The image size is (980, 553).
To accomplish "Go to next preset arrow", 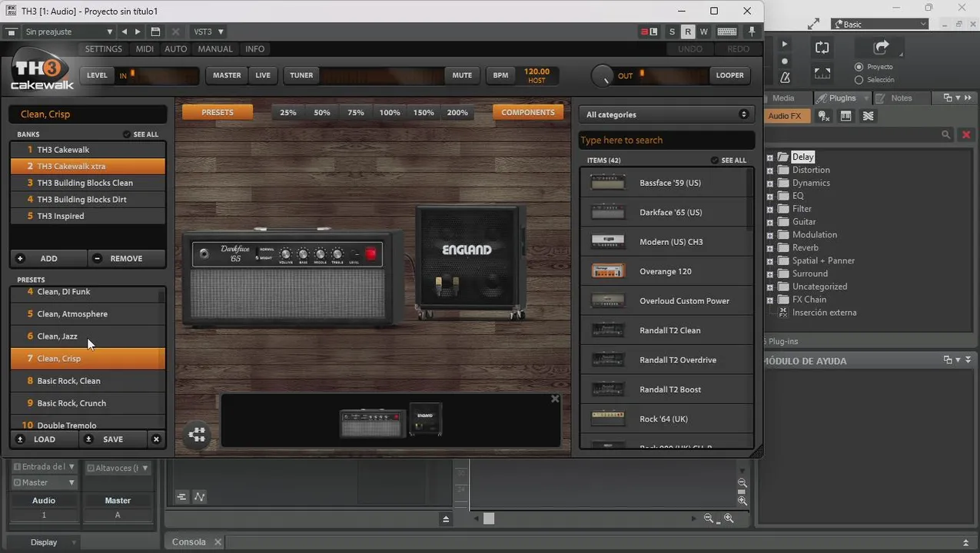I will pos(138,31).
